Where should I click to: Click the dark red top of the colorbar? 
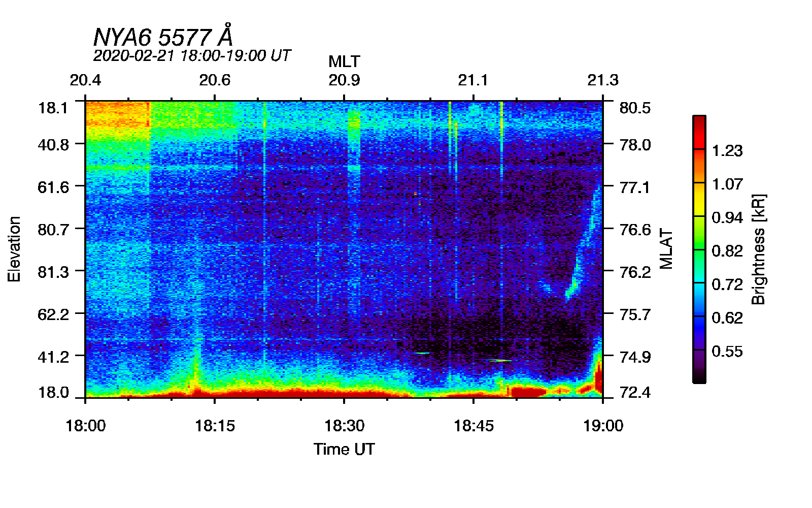tap(699, 122)
